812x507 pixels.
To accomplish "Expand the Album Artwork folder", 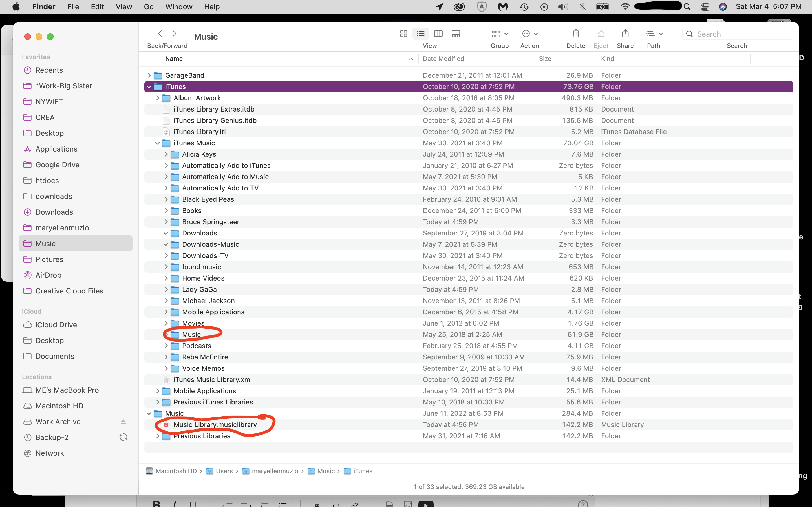I will [157, 98].
